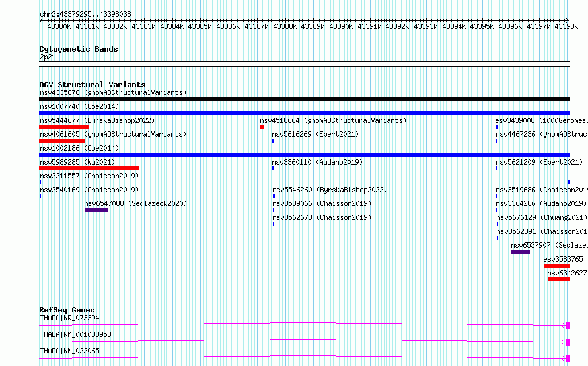Click the 43392k ruler tick label

(x=397, y=26)
